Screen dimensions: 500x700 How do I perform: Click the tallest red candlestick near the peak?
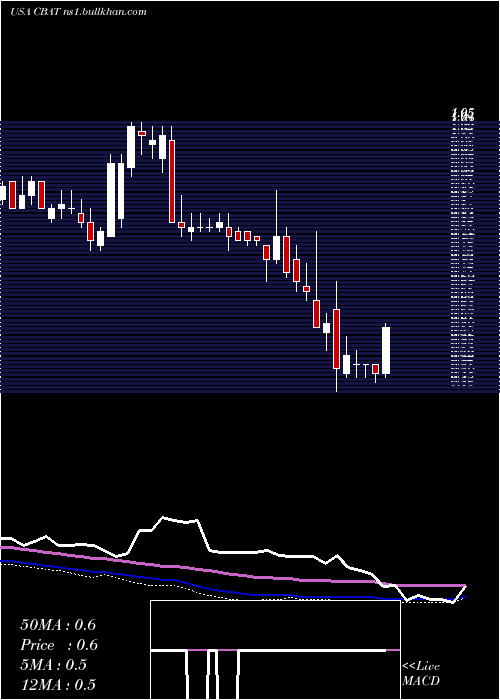tap(172, 181)
